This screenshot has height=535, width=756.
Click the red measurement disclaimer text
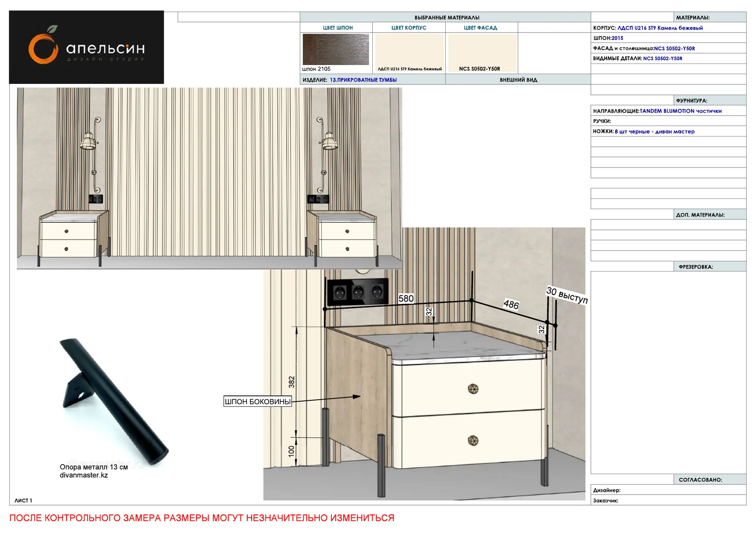tap(202, 518)
